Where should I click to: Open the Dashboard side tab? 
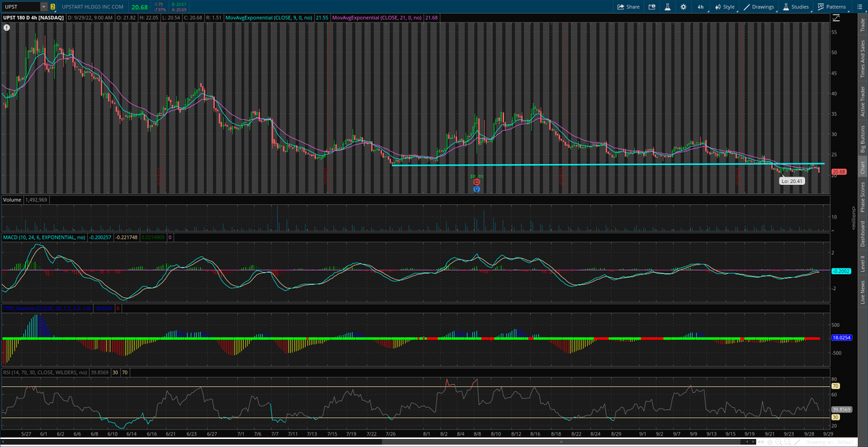click(x=861, y=234)
